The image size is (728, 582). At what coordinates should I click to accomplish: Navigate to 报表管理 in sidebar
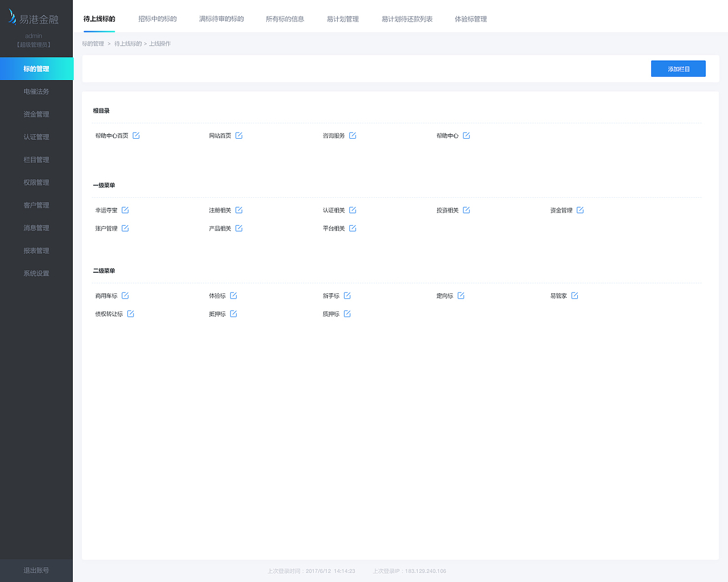(36, 251)
